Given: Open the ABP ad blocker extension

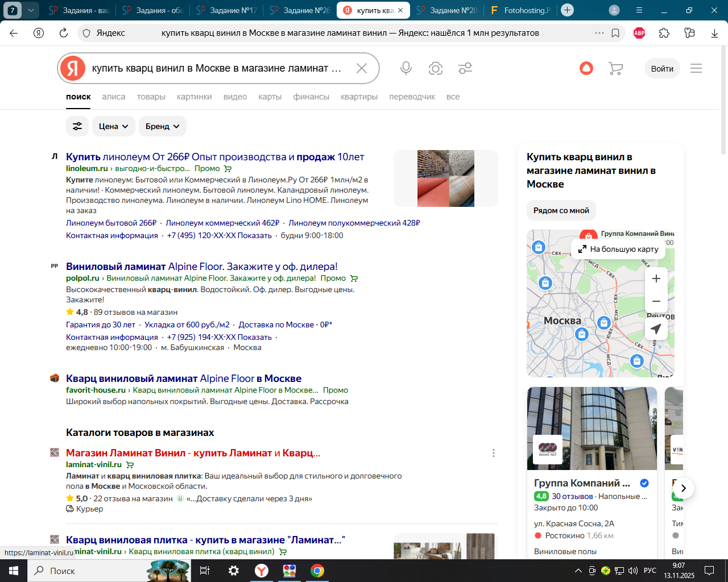Looking at the screenshot, I should pos(639,33).
